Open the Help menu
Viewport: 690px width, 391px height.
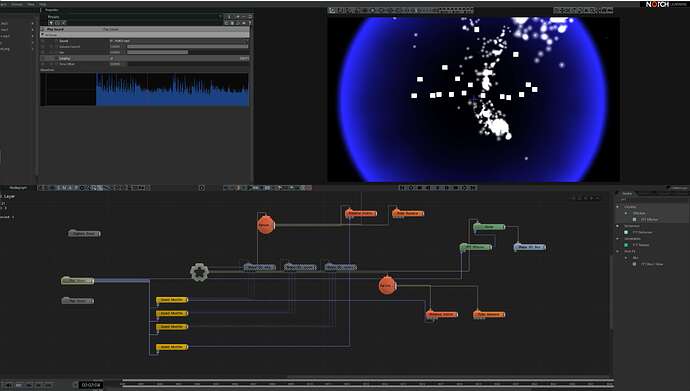(43, 4)
